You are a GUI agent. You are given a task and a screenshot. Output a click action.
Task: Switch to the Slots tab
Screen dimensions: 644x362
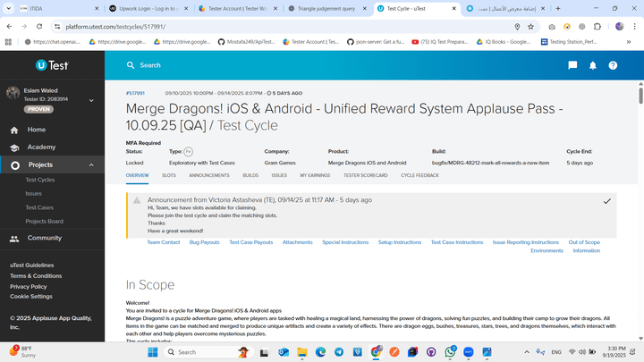click(x=169, y=175)
